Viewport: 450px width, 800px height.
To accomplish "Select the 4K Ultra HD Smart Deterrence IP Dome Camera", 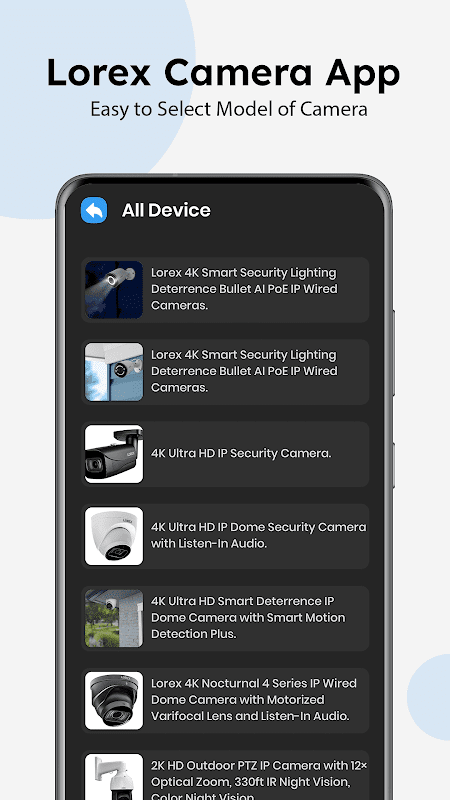I will [x=225, y=618].
